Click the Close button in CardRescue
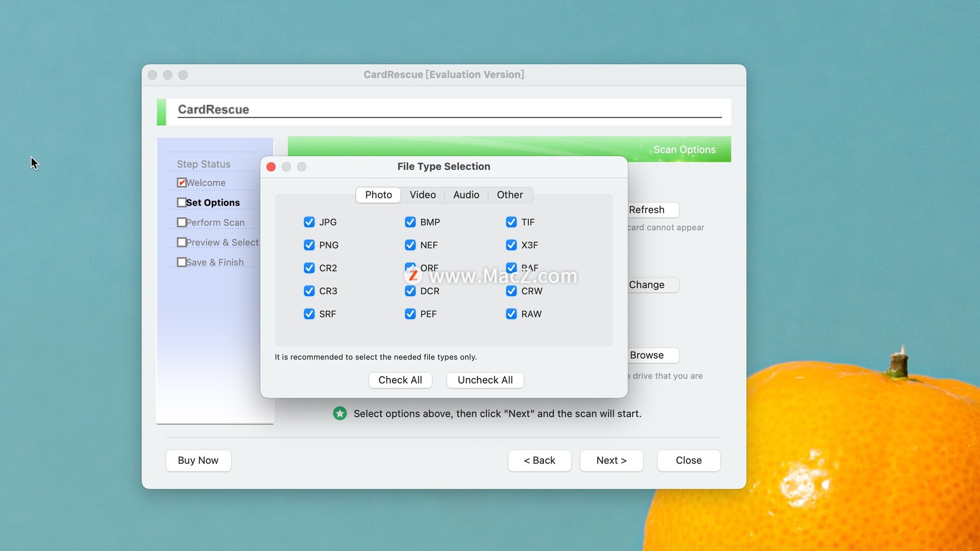 pos(689,460)
